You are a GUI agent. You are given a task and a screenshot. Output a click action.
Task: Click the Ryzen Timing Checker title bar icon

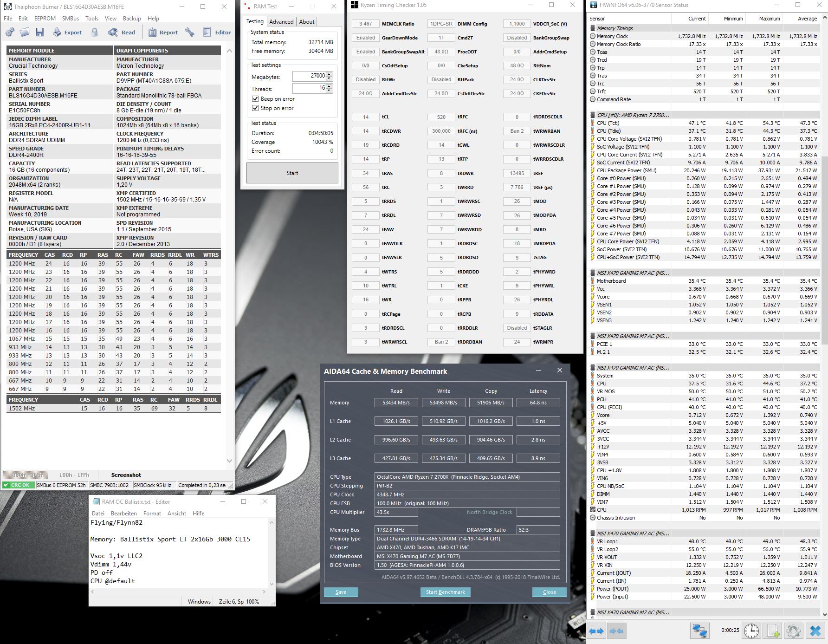tap(354, 5)
